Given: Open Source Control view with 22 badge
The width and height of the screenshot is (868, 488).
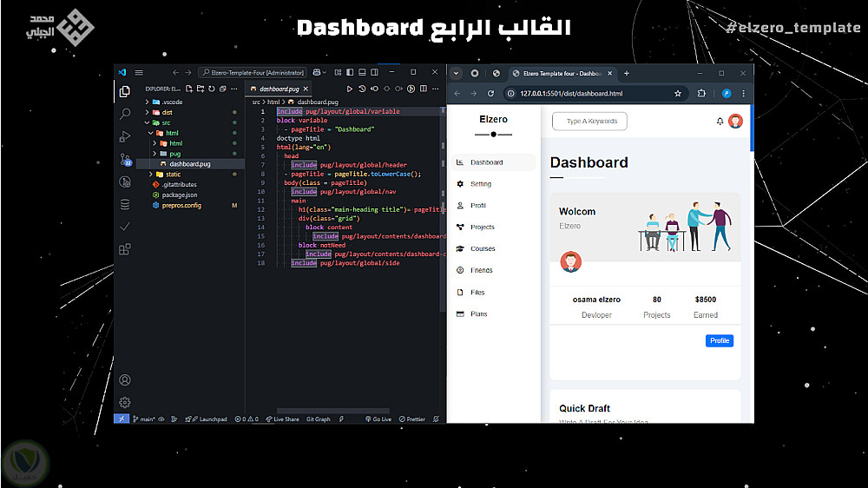Looking at the screenshot, I should point(125,160).
